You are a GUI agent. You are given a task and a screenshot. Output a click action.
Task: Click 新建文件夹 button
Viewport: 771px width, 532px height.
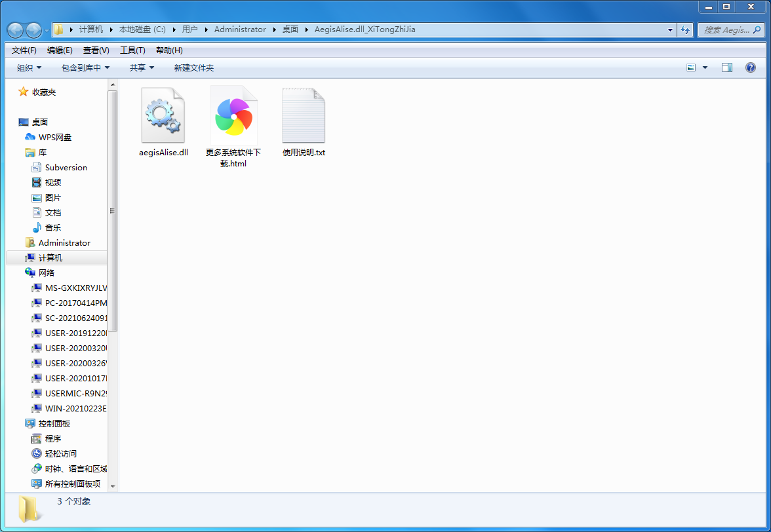click(x=194, y=67)
